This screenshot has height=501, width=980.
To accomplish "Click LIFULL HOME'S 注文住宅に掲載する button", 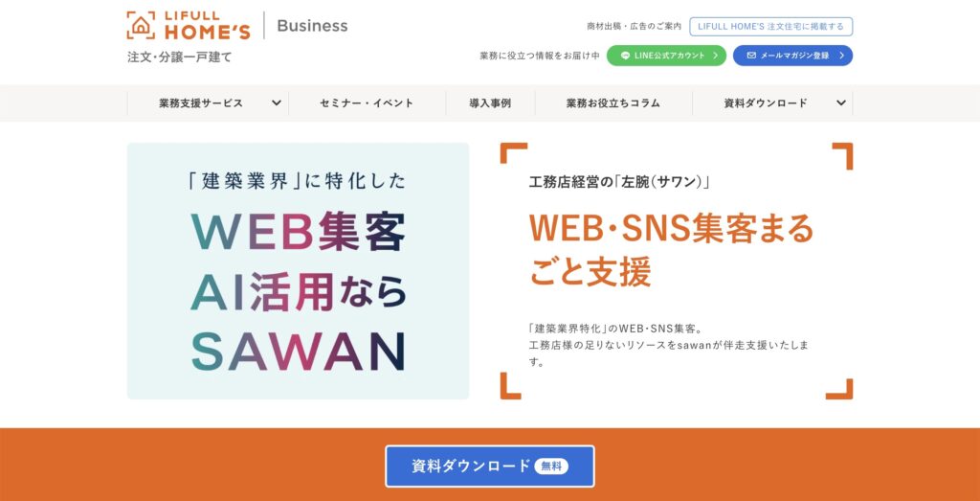I will 771,26.
